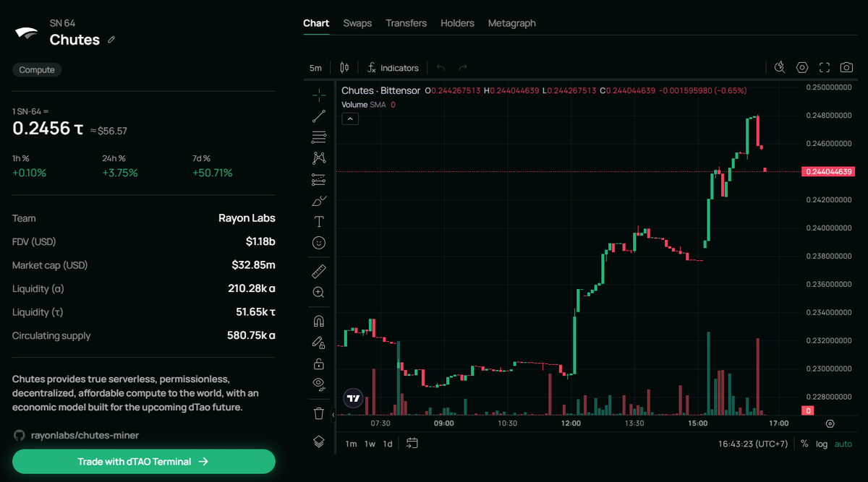Hide all drawings with eye icon
This screenshot has width=868, height=482.
[x=318, y=384]
